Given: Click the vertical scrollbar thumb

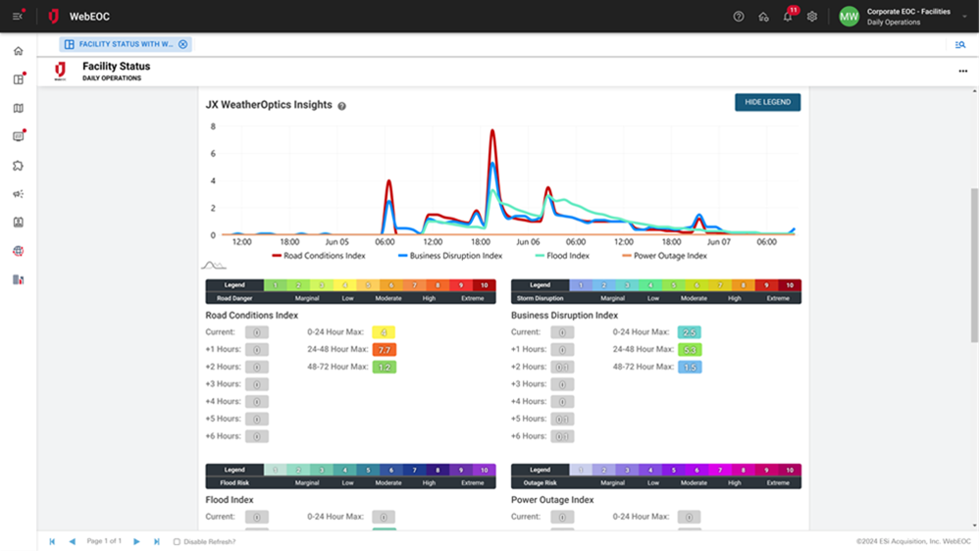Looking at the screenshot, I should coord(974,265).
